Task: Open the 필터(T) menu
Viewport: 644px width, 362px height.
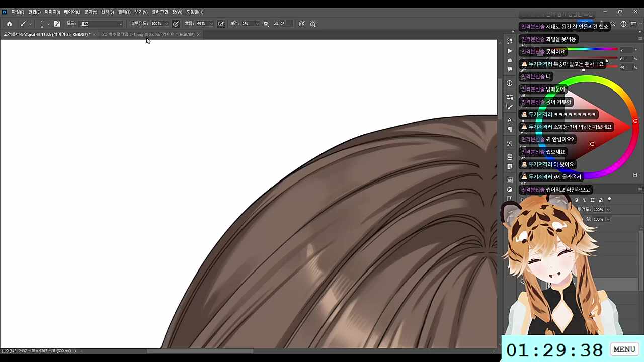Action: click(124, 12)
